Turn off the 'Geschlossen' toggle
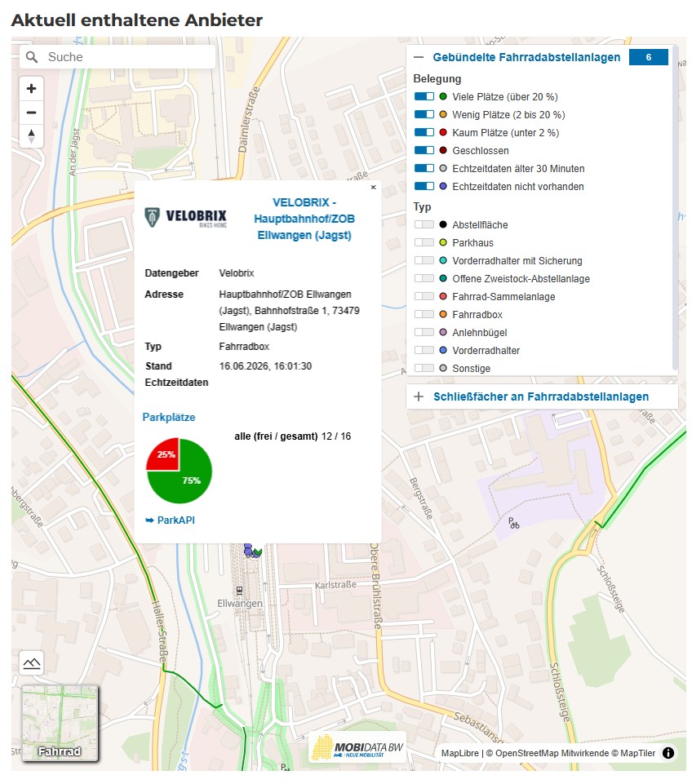The height and width of the screenshot is (784, 692). [x=424, y=150]
